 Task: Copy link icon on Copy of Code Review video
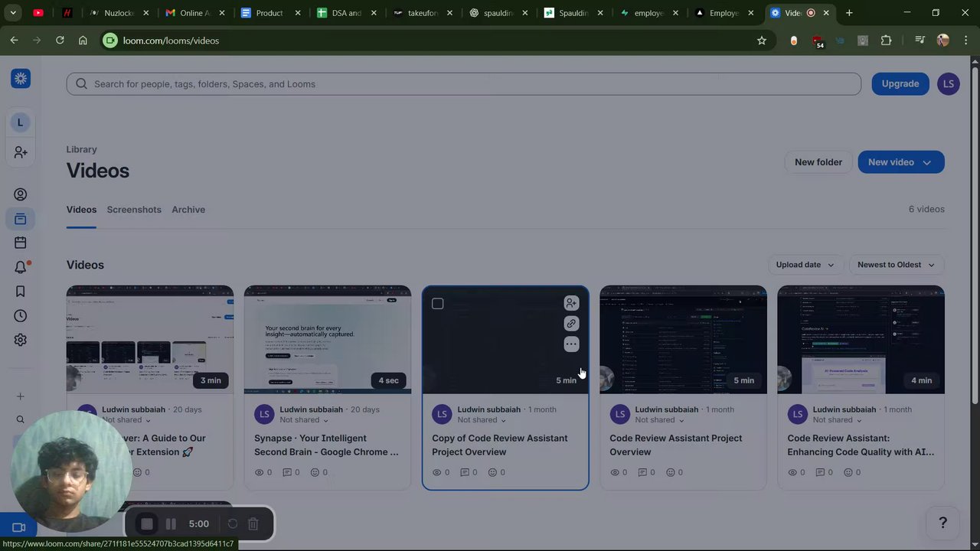(x=571, y=324)
